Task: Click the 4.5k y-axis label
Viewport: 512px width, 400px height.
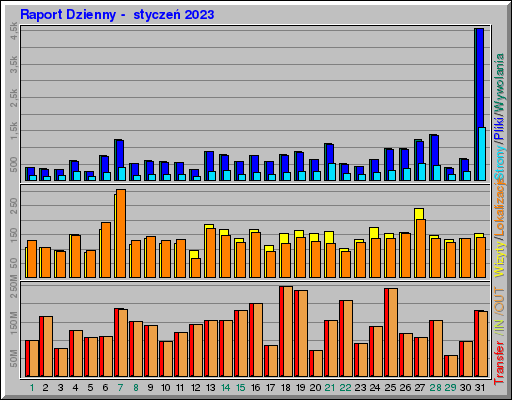Action: point(13,31)
